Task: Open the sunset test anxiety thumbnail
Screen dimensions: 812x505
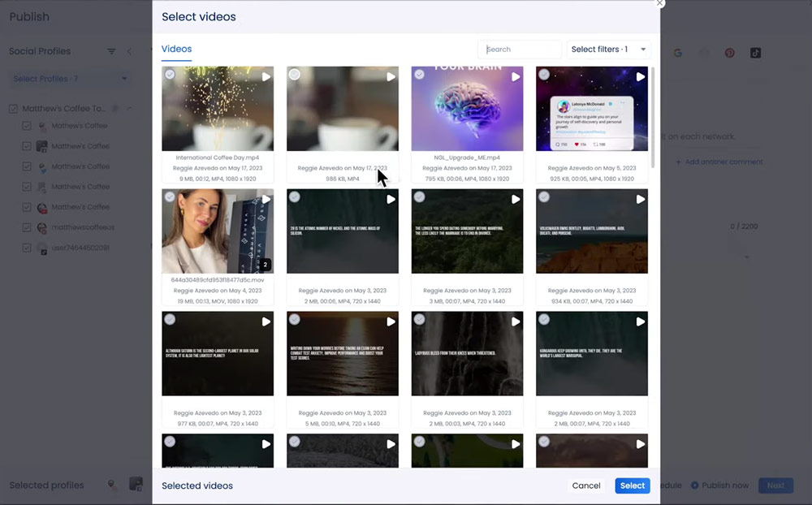Action: [x=343, y=354]
